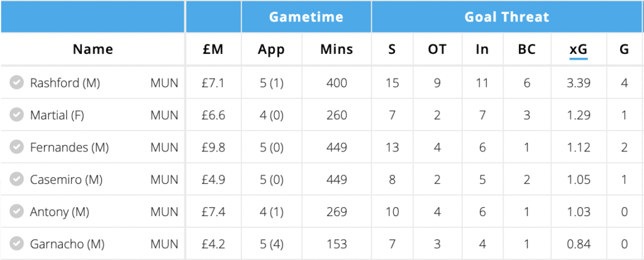Screen dimensions: 644x260
Task: Toggle the checkmark next to Antony
Action: tap(17, 212)
